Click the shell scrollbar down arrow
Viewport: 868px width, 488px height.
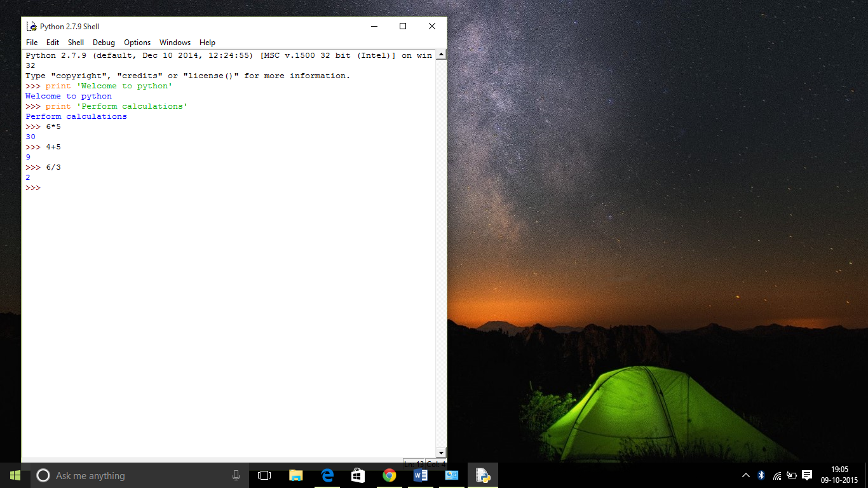(441, 451)
